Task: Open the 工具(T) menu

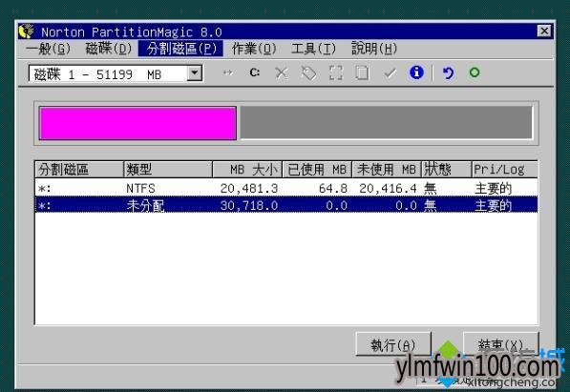Action: point(313,49)
